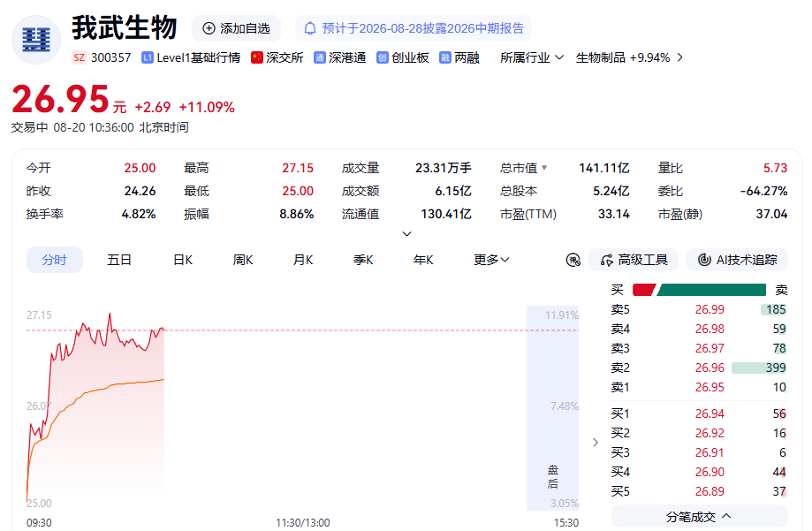Collapse the order book side arrow

point(596,443)
